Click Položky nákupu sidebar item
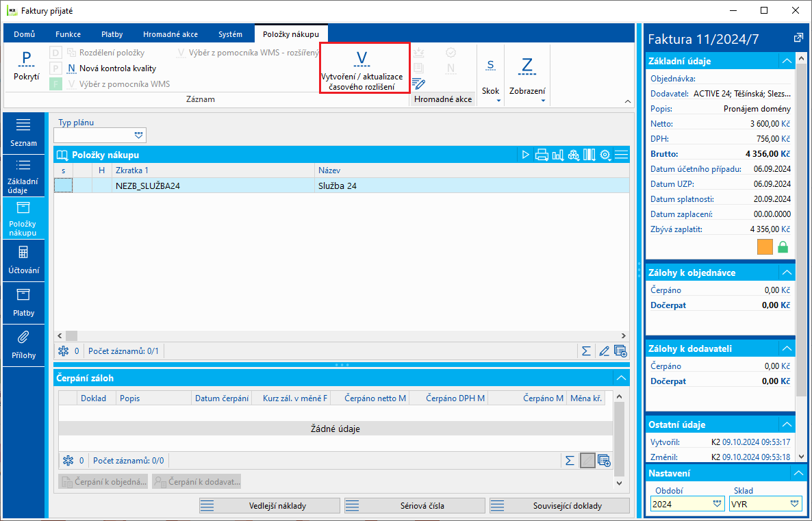The height and width of the screenshot is (521, 812). click(23, 218)
